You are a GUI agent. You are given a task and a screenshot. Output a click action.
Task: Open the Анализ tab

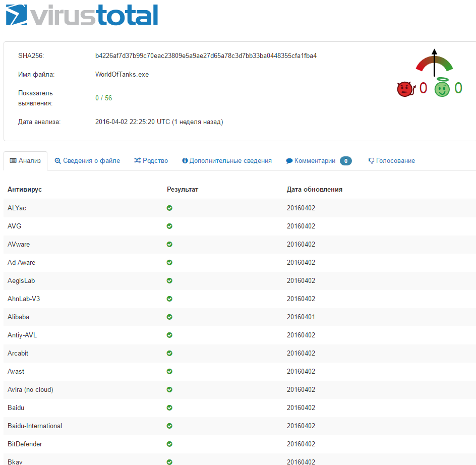26,161
